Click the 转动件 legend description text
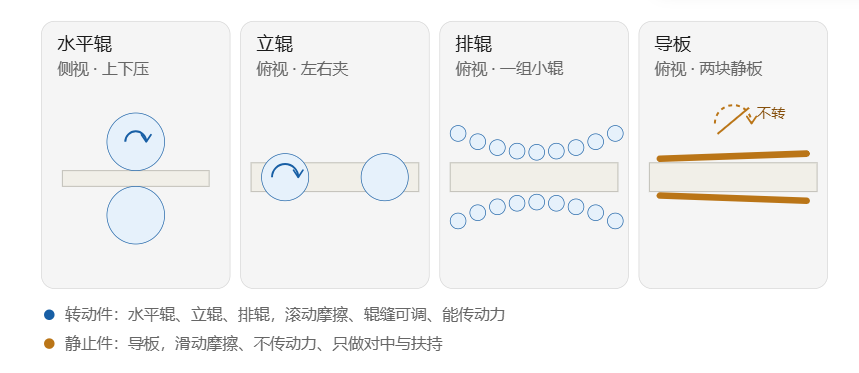The image size is (859, 373). coord(285,315)
